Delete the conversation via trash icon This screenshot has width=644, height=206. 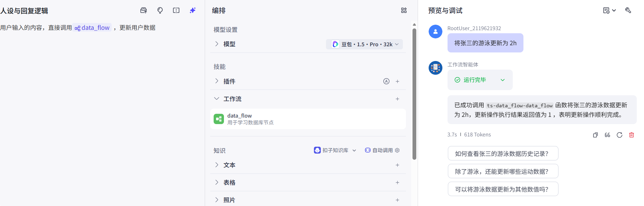[631, 135]
